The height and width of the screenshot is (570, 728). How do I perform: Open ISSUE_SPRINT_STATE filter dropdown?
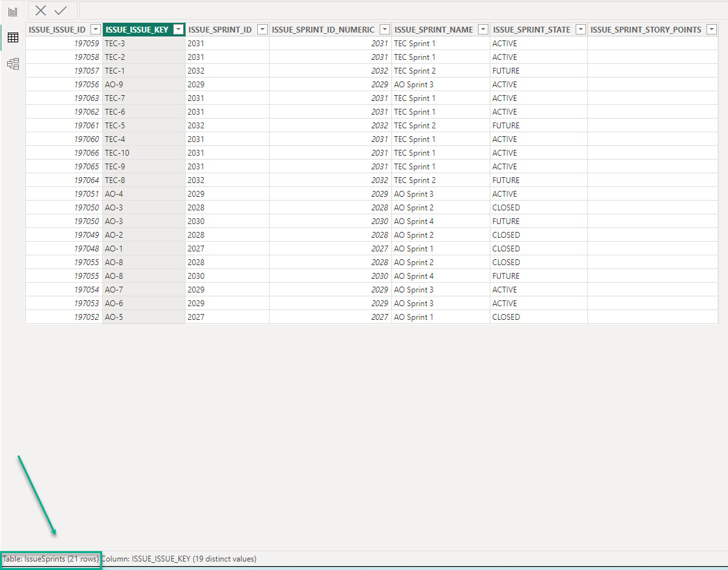pyautogui.click(x=580, y=29)
